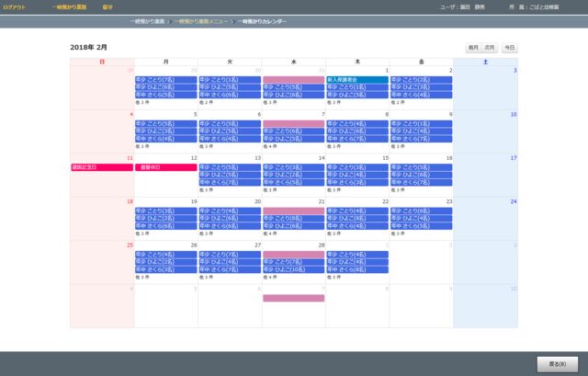Click the ログアウト menu item
The image size is (588, 376).
click(x=15, y=7)
